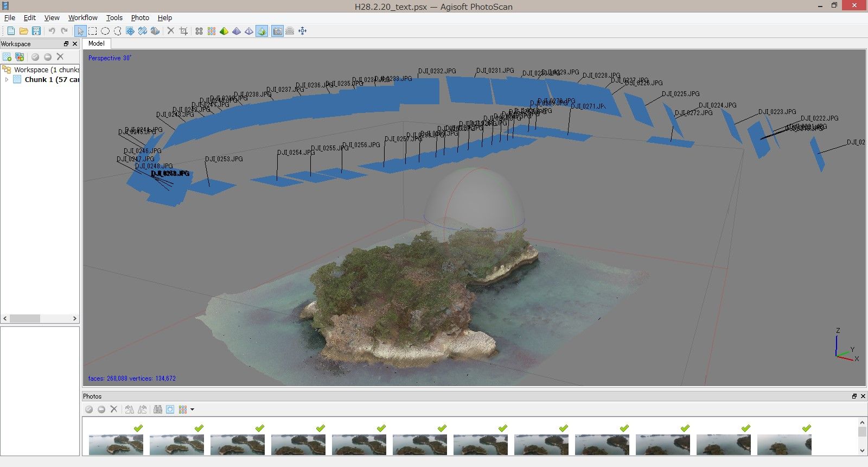The image size is (868, 467).
Task: Open the Photo menu
Action: point(140,17)
